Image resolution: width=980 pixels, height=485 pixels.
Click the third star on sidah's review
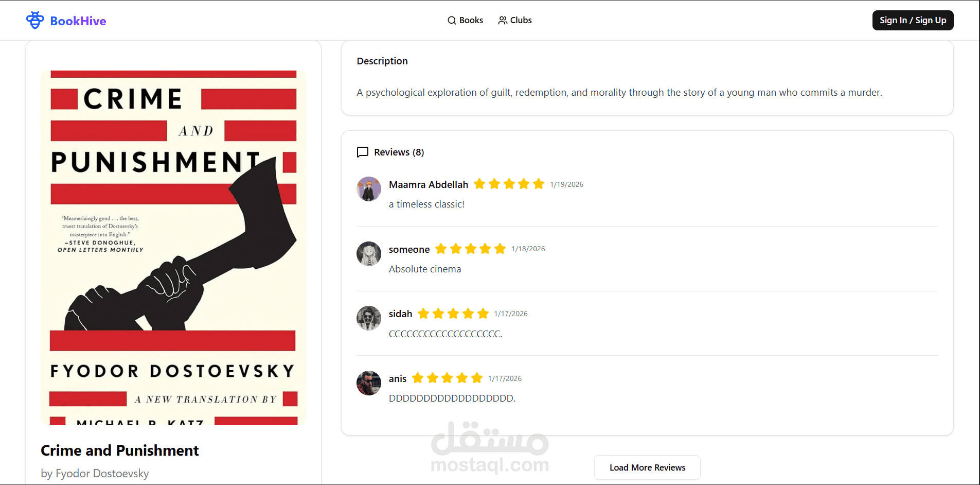click(x=453, y=313)
